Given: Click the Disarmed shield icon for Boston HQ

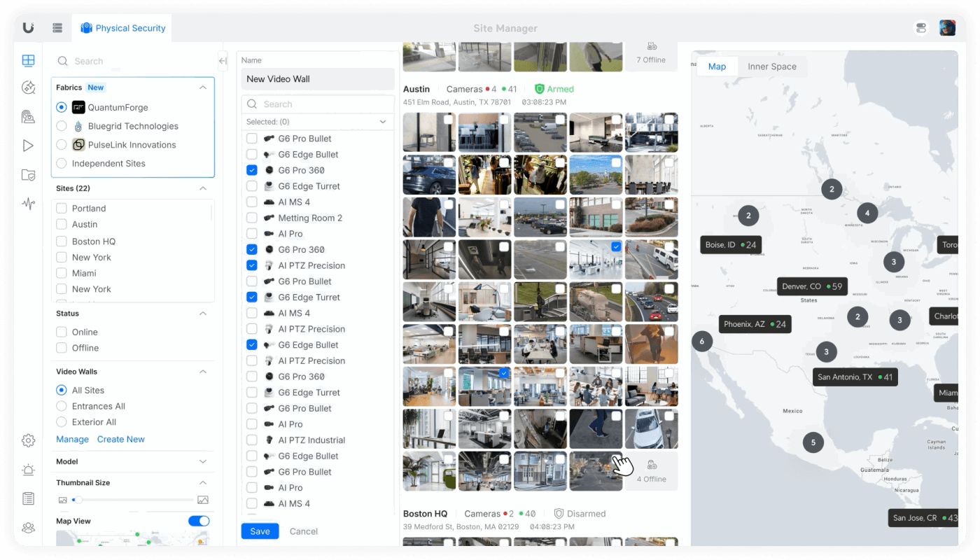Looking at the screenshot, I should [x=559, y=514].
